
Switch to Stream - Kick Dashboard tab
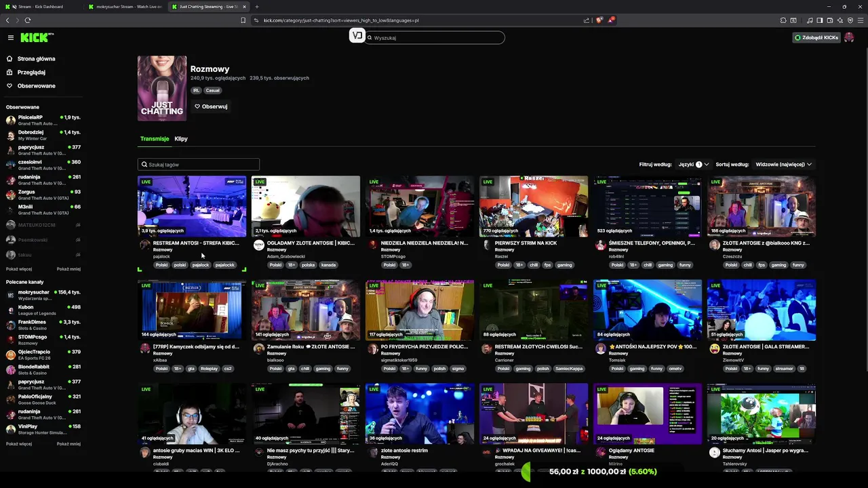(x=41, y=7)
